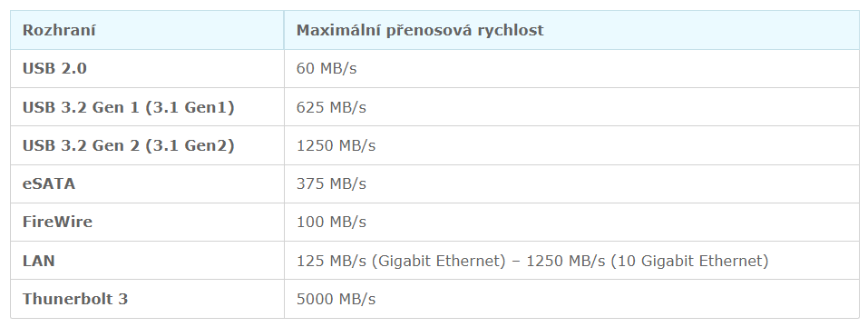Select the Thunerbolt 3 row label
The width and height of the screenshot is (868, 327).
tap(75, 299)
